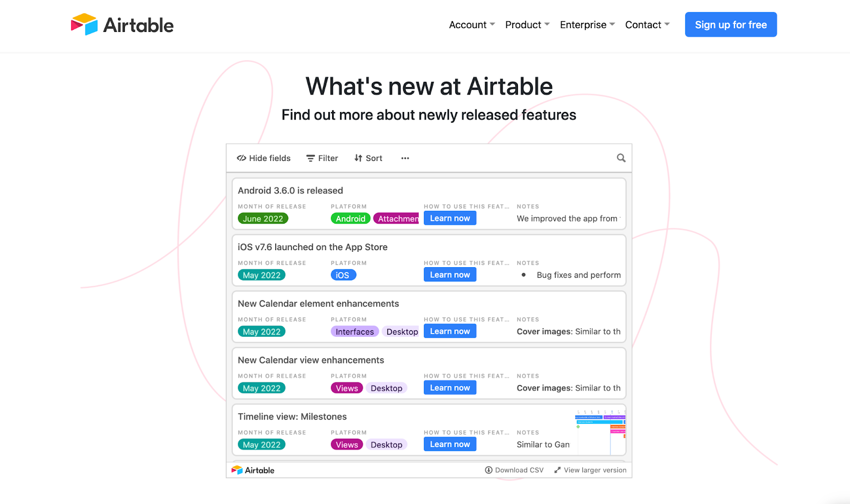Click View larger version link
Viewport: 850px width, 504px height.
click(x=590, y=470)
